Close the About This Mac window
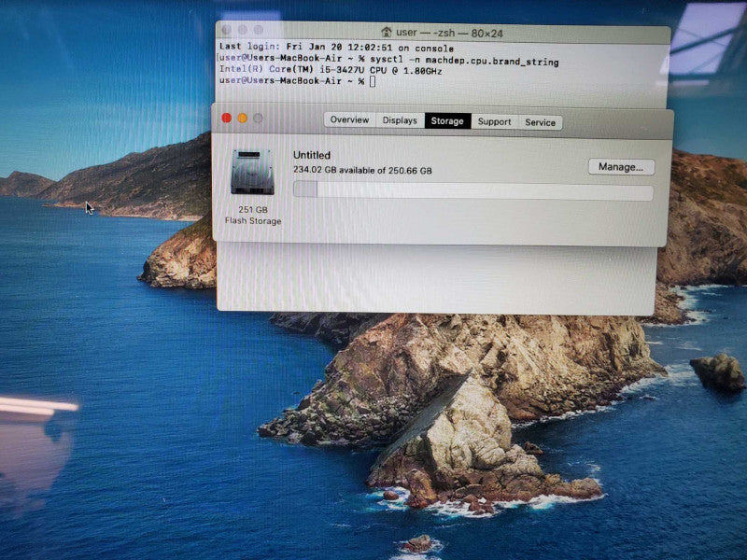This screenshot has width=747, height=560. [227, 118]
